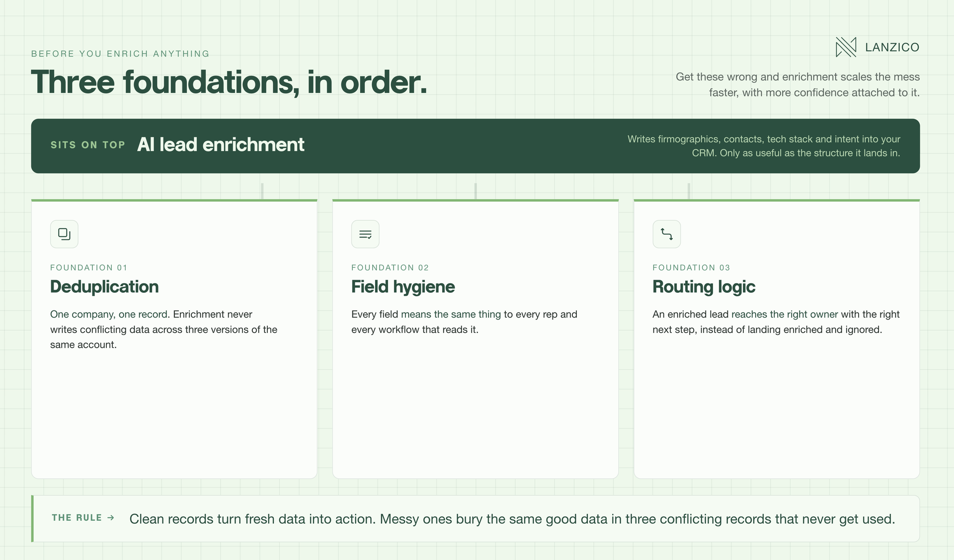The image size is (954, 560).
Task: Click the LANZICO brand name
Action: (892, 47)
